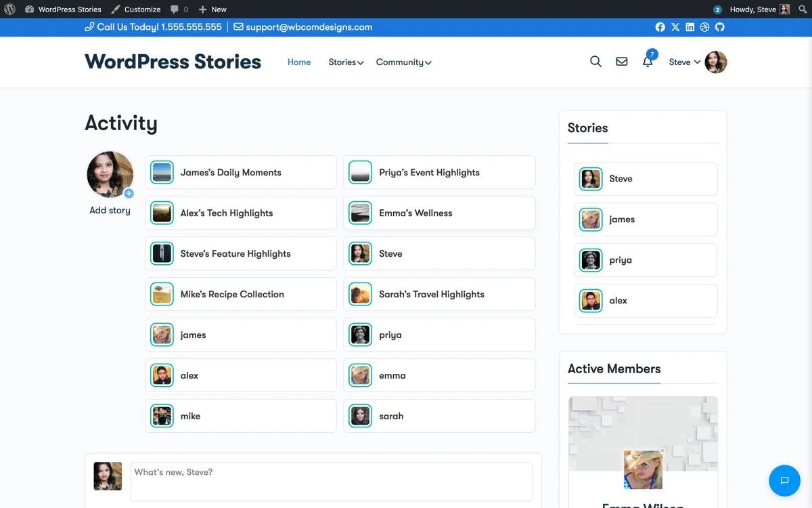812x508 pixels.
Task: Click Emma Wilson's avatar in Active Members
Action: coord(643,470)
